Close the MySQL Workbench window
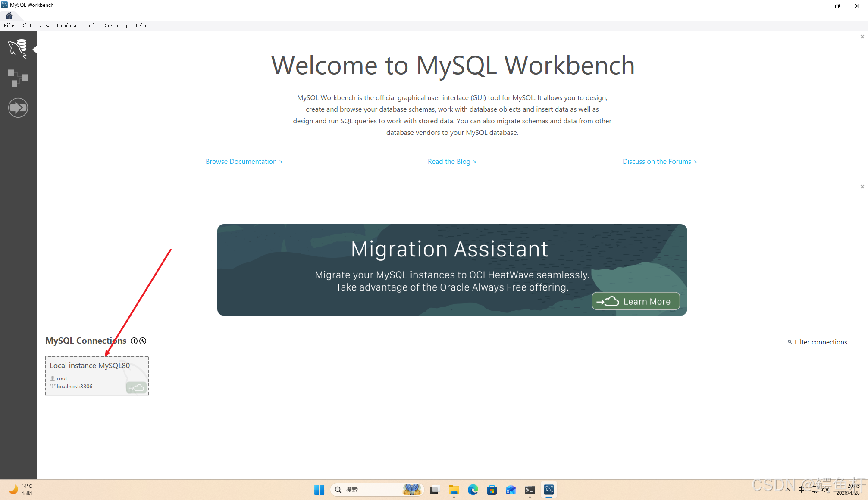The width and height of the screenshot is (868, 500). pyautogui.click(x=857, y=6)
